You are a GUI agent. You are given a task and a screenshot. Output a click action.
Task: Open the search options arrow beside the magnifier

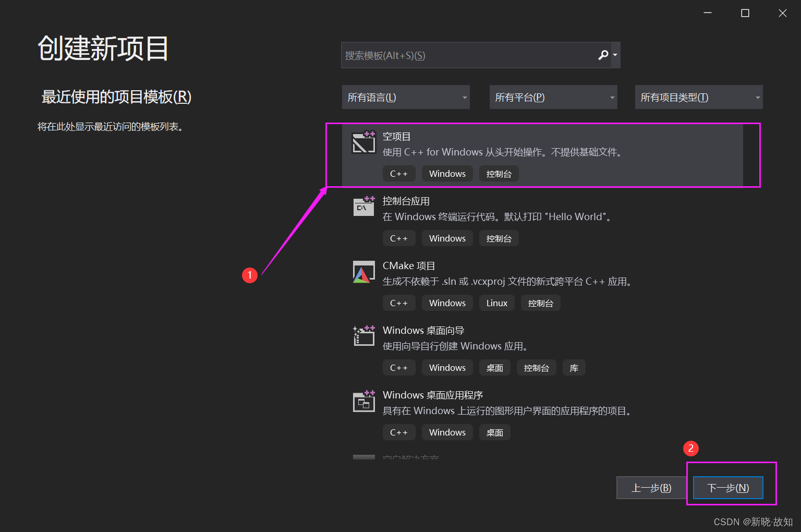(x=615, y=55)
